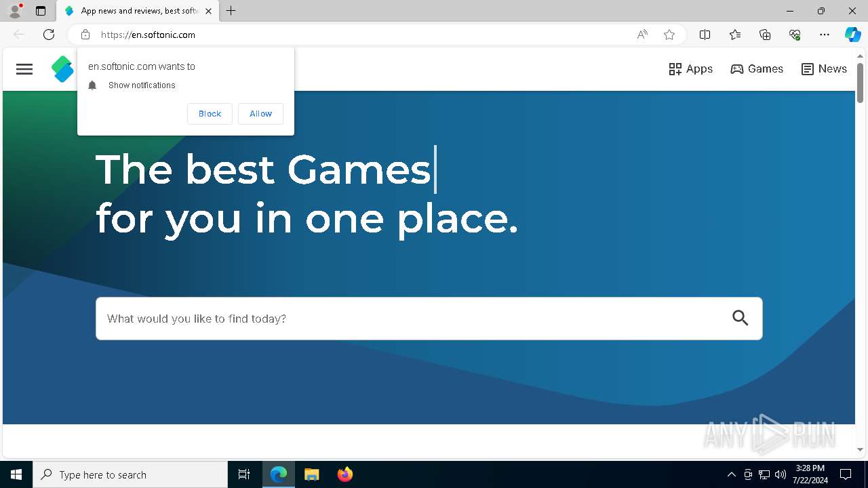This screenshot has height=488, width=868.
Task: Open the Softonic hamburger menu
Action: pyautogui.click(x=24, y=69)
